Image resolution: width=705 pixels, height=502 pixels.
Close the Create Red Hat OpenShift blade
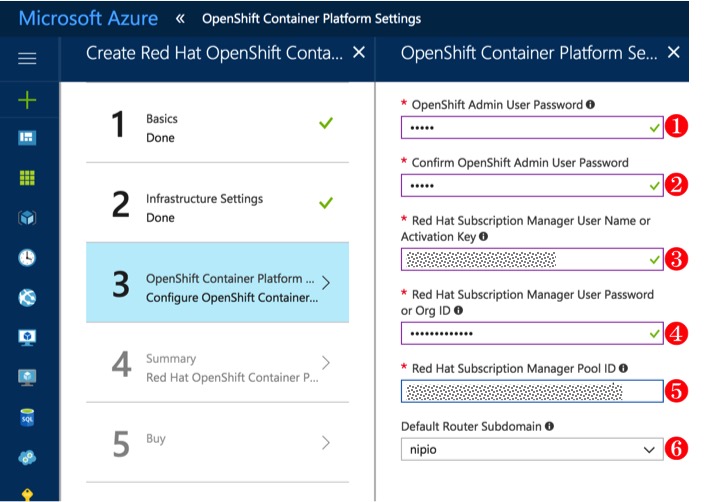pyautogui.click(x=359, y=53)
